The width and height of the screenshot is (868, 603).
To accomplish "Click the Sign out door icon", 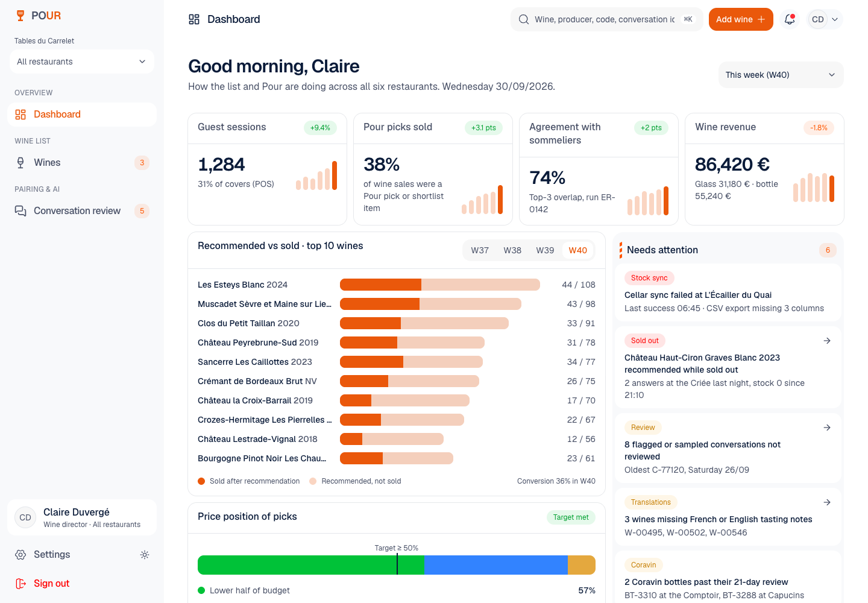I will pos(20,584).
